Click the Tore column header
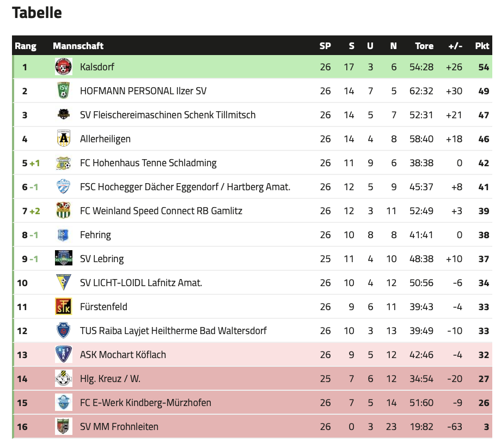 pos(424,46)
